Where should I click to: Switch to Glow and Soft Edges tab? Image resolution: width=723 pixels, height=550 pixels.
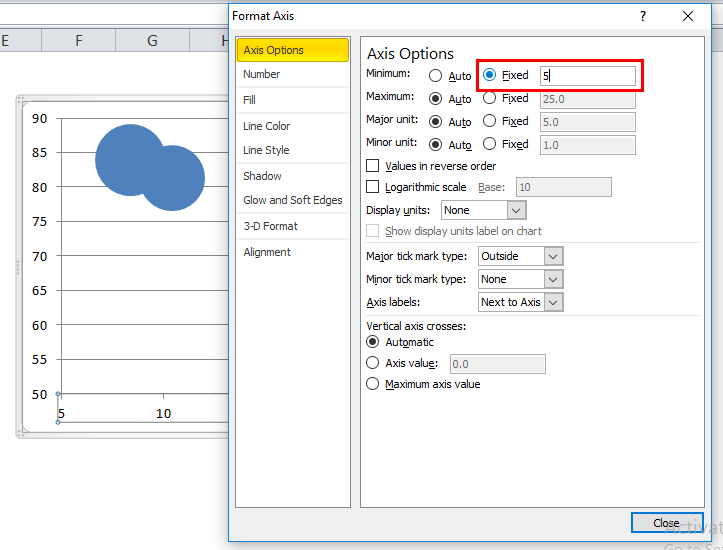293,200
